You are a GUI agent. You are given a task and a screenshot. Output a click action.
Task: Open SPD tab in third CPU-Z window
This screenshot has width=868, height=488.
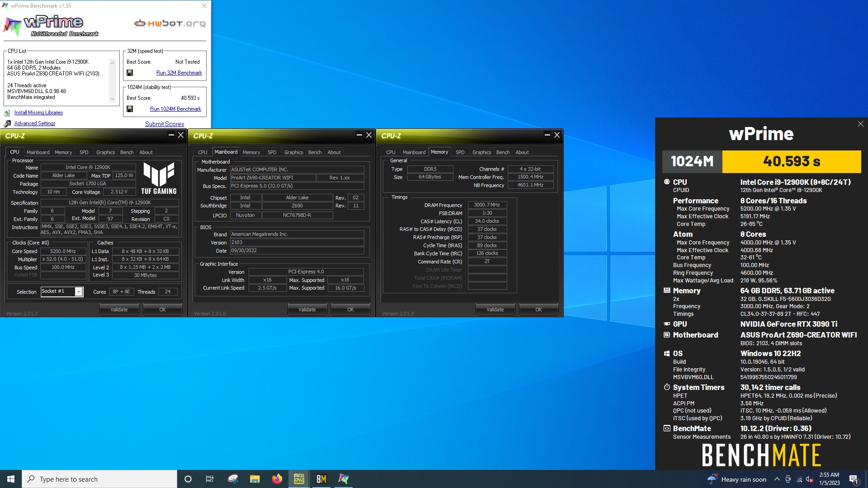[x=460, y=152]
